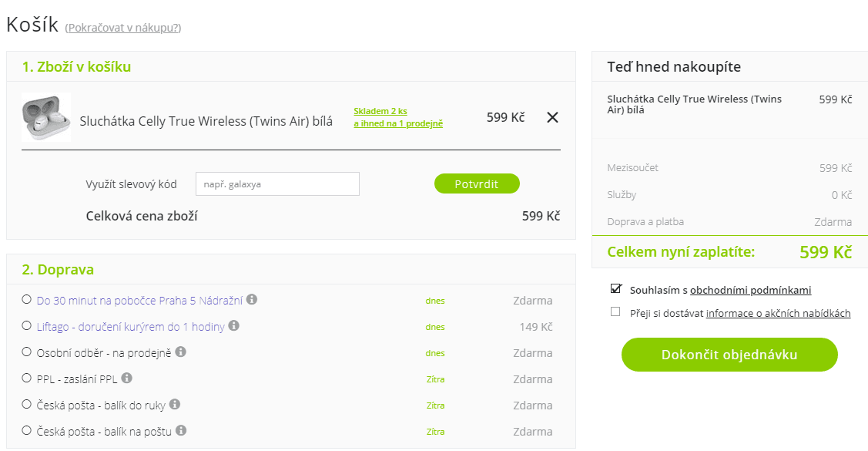Click 'Doprava a platba' summary row label
Viewport: 868px width, 451px height.
645,221
